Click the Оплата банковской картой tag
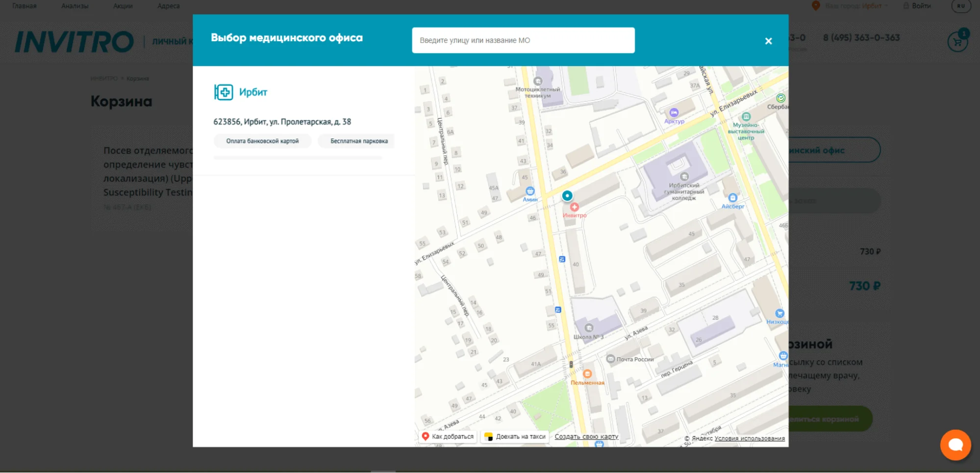 [x=262, y=141]
